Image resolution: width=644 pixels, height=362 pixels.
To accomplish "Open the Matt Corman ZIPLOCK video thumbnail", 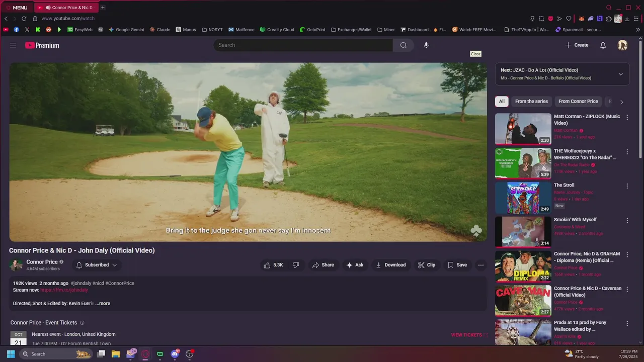I will click(523, 129).
